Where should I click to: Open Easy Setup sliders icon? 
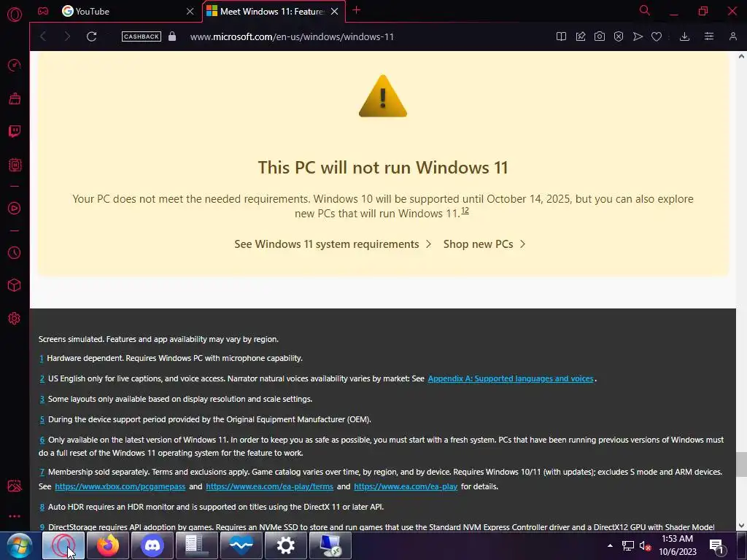coord(709,36)
